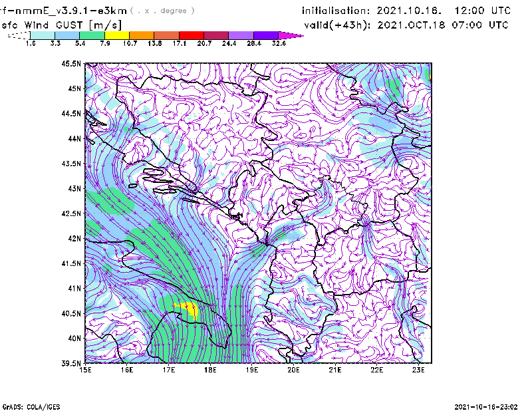Viewport: 532px width, 411px height.
Task: Click the '42N' latitude label
Action: (x=75, y=239)
